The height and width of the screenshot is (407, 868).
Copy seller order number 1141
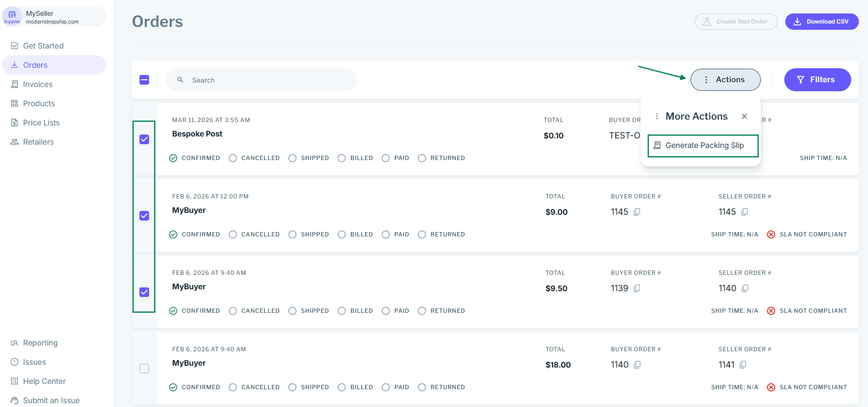pyautogui.click(x=743, y=365)
